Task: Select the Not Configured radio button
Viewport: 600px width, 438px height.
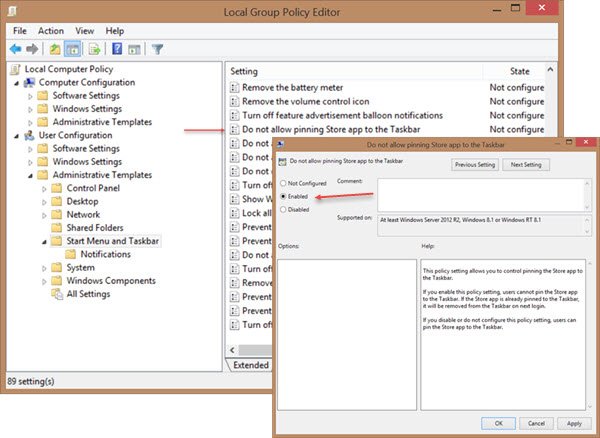Action: [x=284, y=183]
